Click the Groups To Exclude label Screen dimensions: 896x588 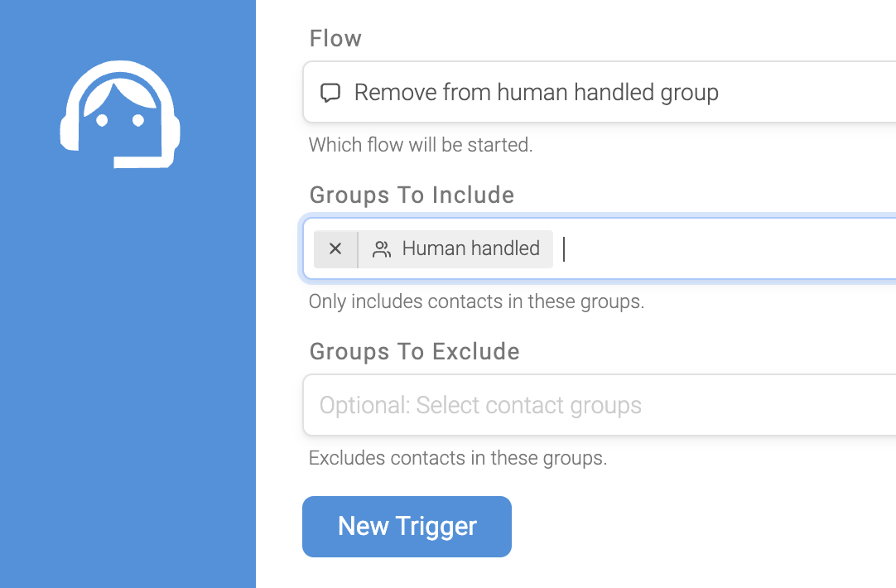point(414,352)
